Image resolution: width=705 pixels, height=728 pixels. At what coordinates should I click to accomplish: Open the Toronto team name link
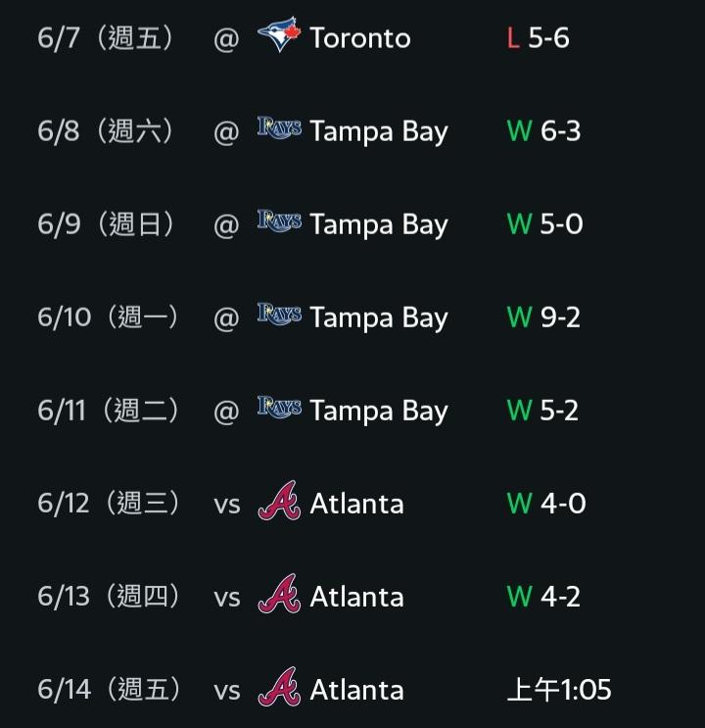tap(360, 37)
